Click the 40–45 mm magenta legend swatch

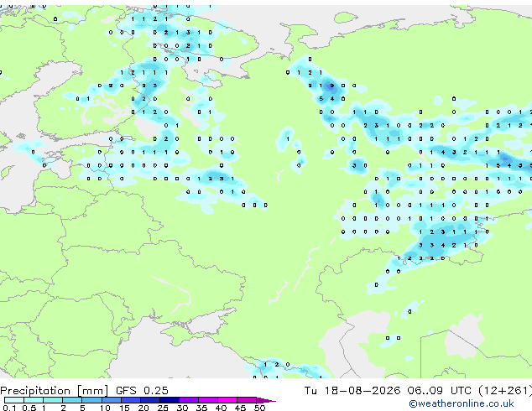pos(227,400)
